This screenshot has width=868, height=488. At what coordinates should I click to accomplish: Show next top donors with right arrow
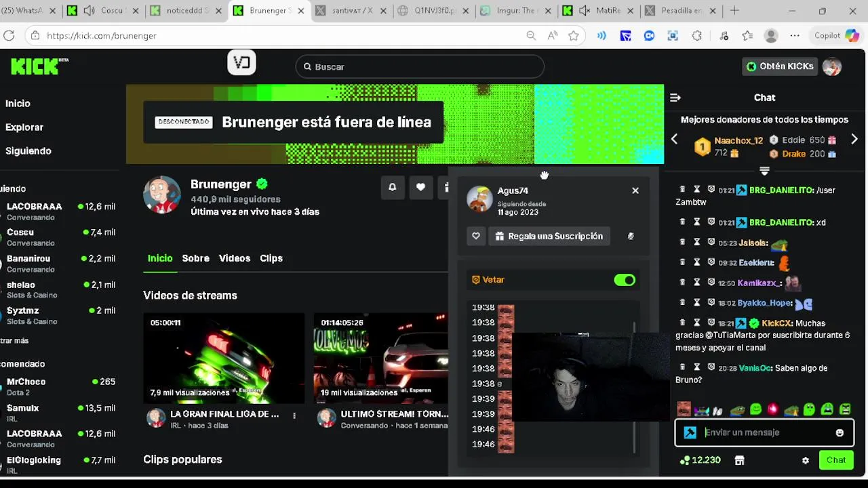854,140
